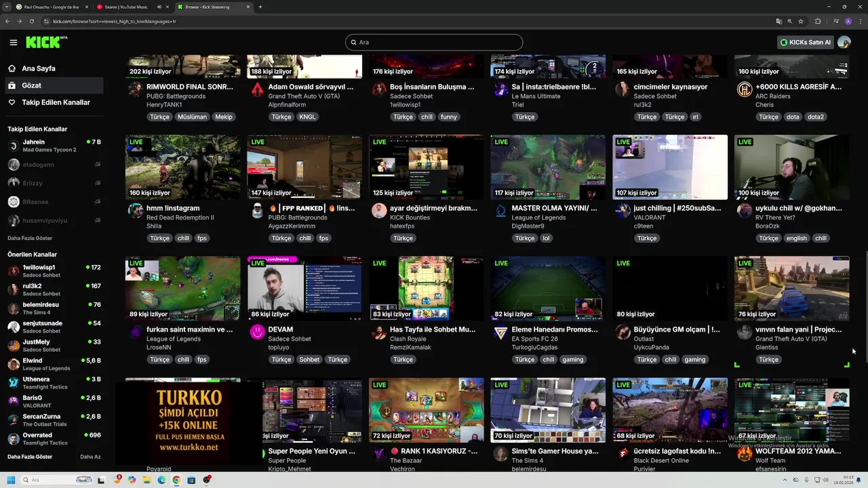Viewport: 868px width, 488px height.
Task: Collapse recommended list with Daha Az
Action: [90, 457]
